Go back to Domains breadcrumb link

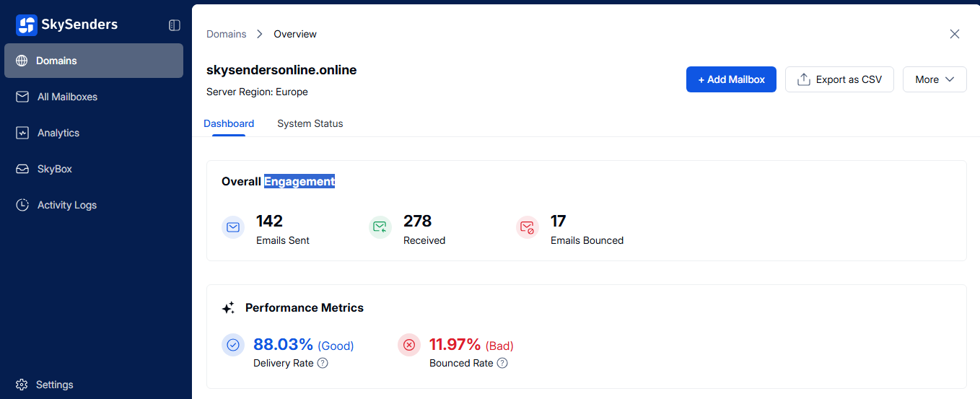226,34
